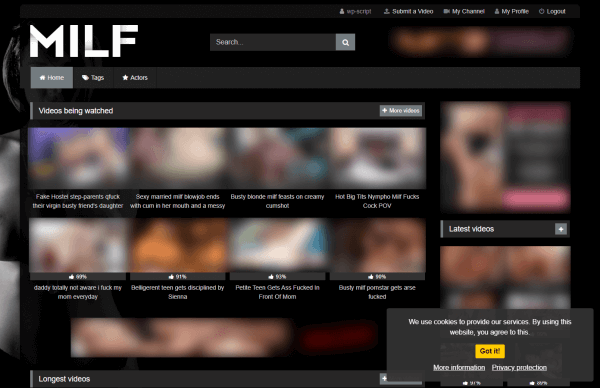The height and width of the screenshot is (388, 600).
Task: Go to My Profile
Action: pyautogui.click(x=512, y=11)
